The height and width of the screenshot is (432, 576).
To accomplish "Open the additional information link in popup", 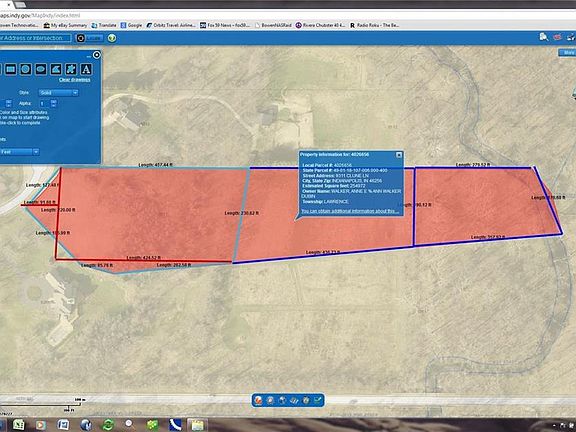I will [350, 211].
